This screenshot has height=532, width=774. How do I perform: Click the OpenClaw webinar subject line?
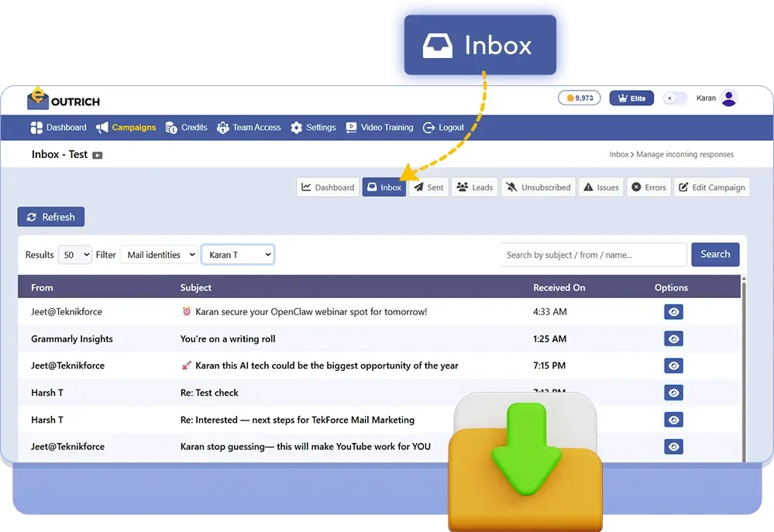click(304, 312)
